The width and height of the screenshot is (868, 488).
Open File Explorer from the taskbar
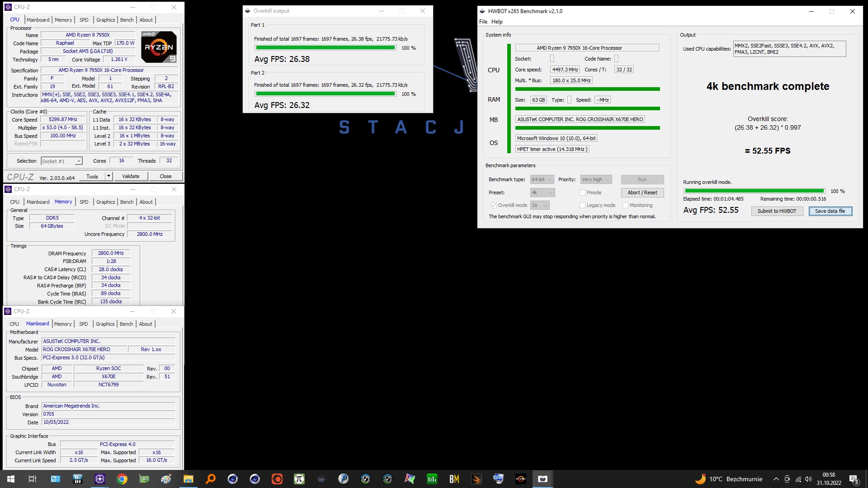[x=189, y=479]
